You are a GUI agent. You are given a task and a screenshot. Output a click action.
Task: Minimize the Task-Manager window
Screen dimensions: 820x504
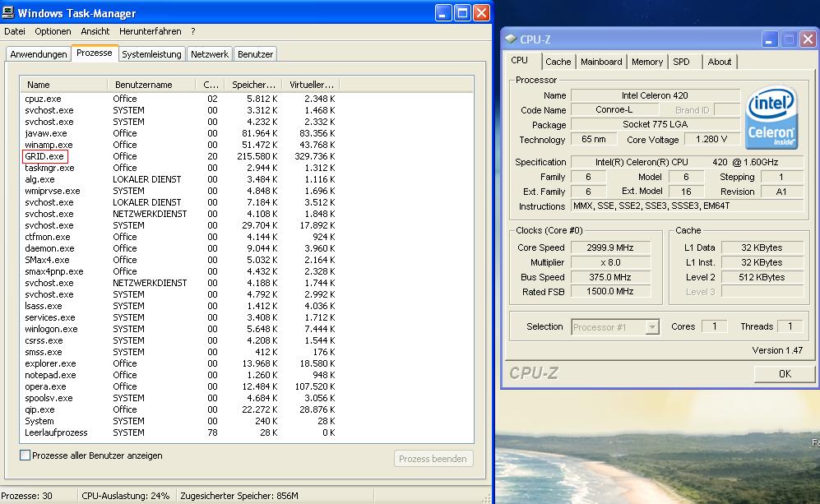point(443,12)
